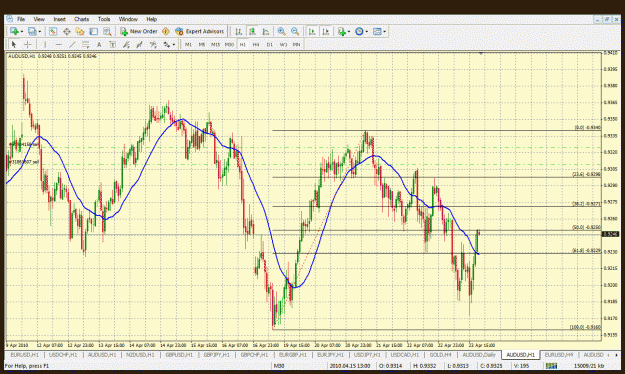Screen dimensions: 625x374
Task: Switch timeframe to M1
Action: (x=188, y=44)
